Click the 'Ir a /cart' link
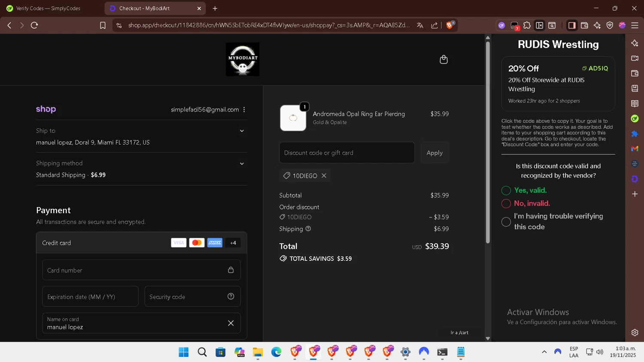Viewport: 644px width, 362px height. (459, 332)
